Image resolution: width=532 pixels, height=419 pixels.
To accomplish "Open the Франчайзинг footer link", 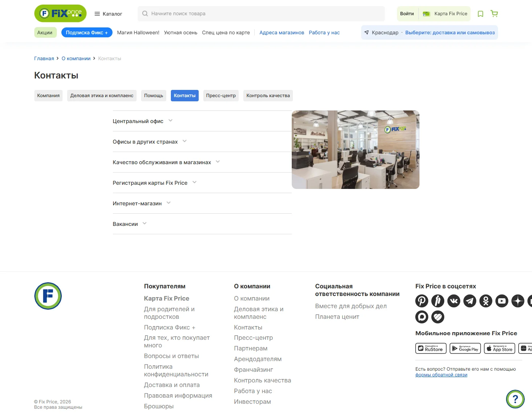I will pyautogui.click(x=254, y=370).
